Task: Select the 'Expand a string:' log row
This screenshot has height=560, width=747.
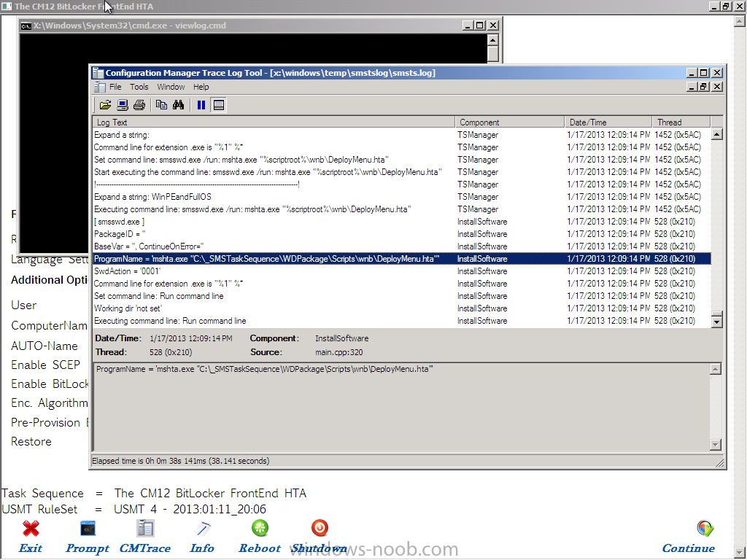Action: [x=402, y=135]
